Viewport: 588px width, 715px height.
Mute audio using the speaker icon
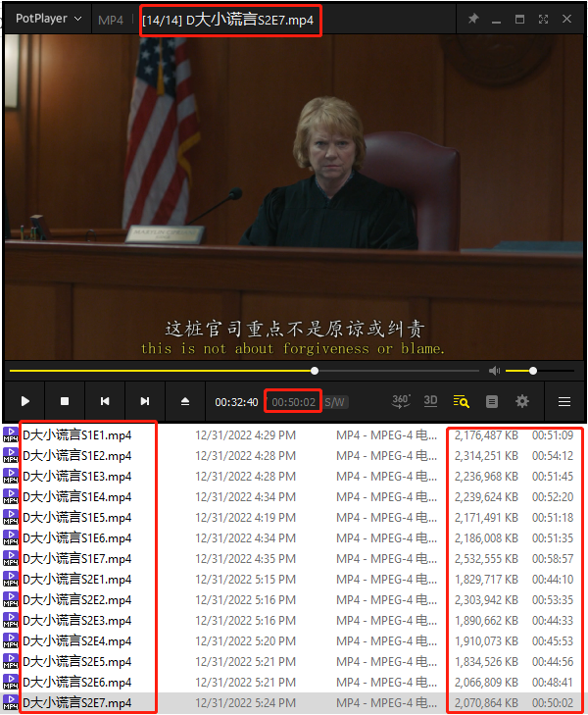click(494, 371)
